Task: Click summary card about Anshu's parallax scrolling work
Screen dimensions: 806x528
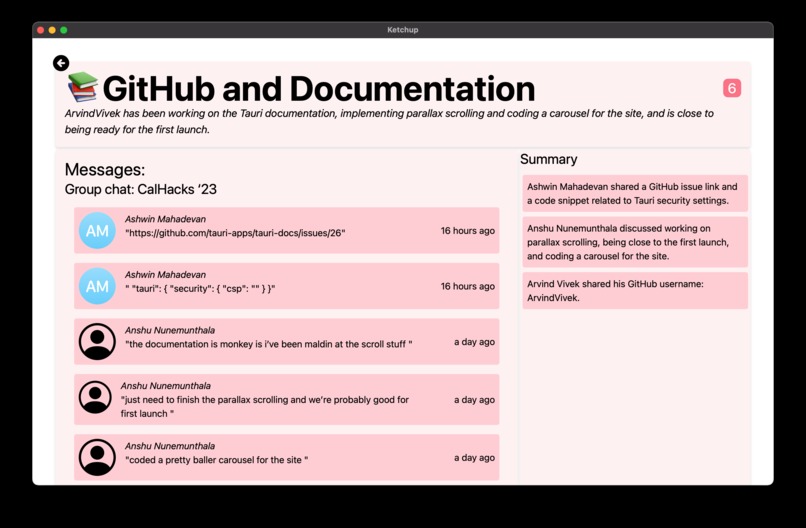Action: tap(635, 242)
